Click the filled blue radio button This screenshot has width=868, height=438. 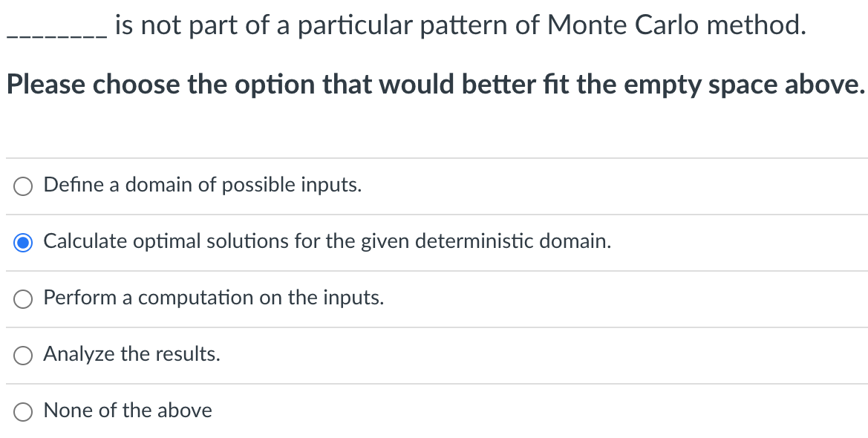point(22,241)
